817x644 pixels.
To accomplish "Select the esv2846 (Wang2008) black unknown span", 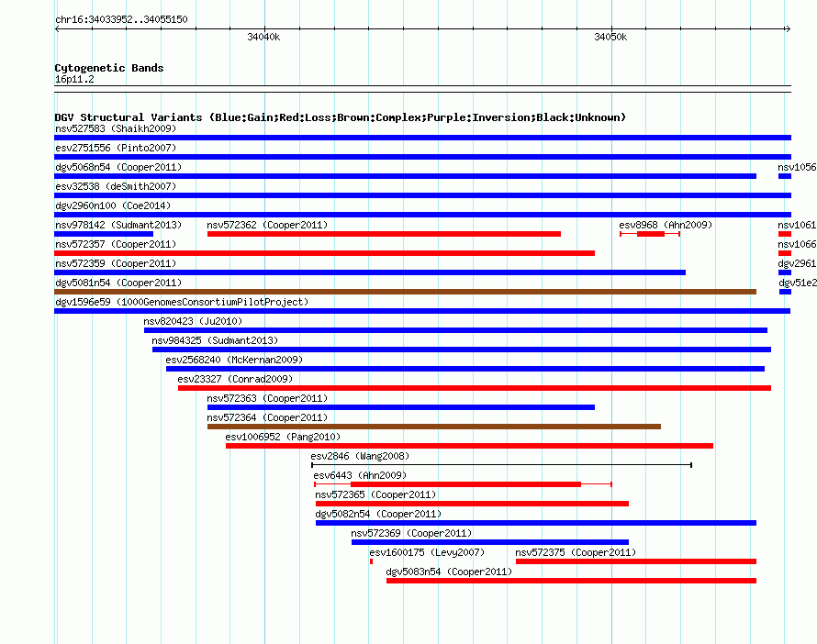I will [502, 465].
